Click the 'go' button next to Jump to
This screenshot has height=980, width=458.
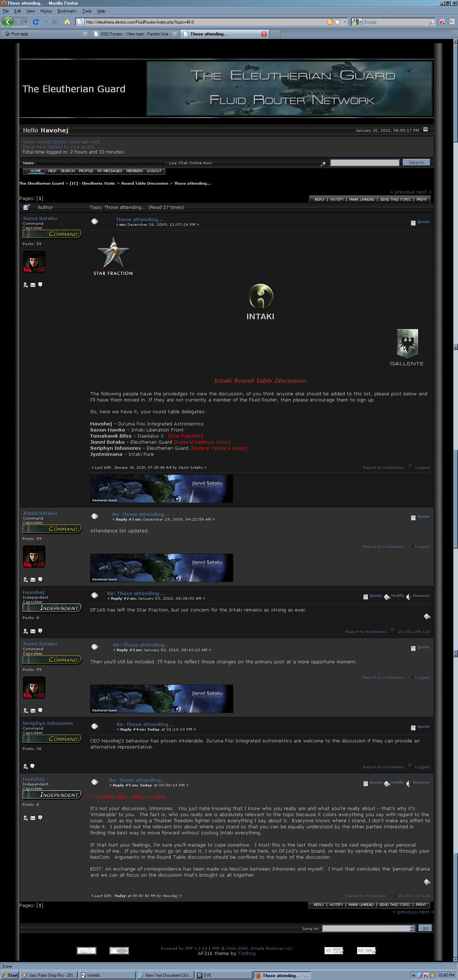pos(425,928)
